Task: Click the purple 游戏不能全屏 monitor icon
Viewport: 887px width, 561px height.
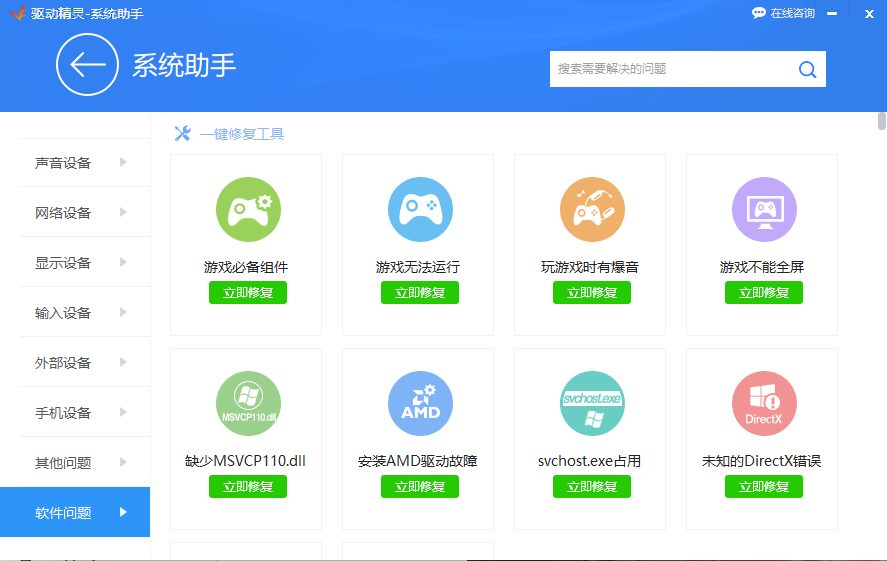Action: coord(764,209)
